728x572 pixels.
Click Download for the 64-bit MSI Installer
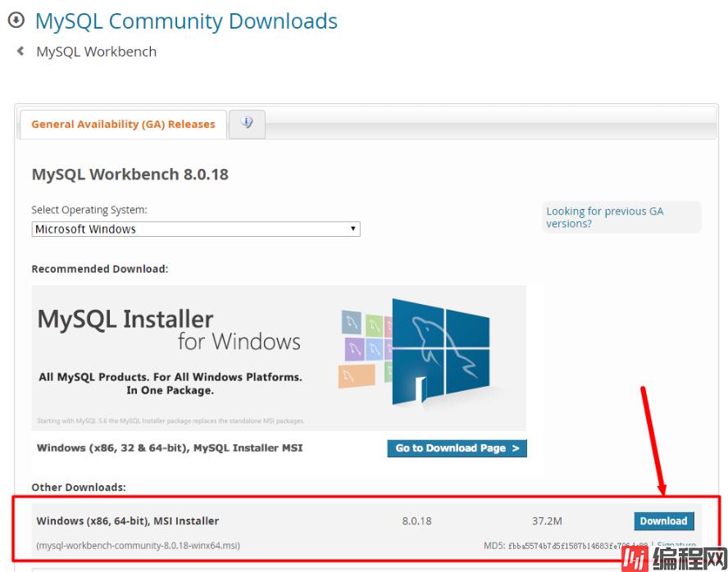[x=663, y=521]
